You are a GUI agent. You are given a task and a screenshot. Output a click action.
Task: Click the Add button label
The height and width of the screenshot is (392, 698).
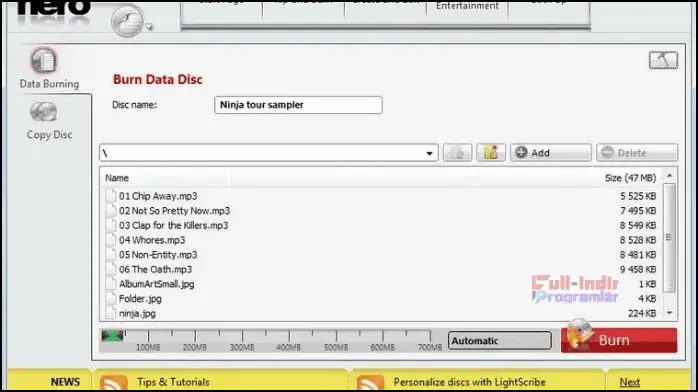click(x=540, y=153)
